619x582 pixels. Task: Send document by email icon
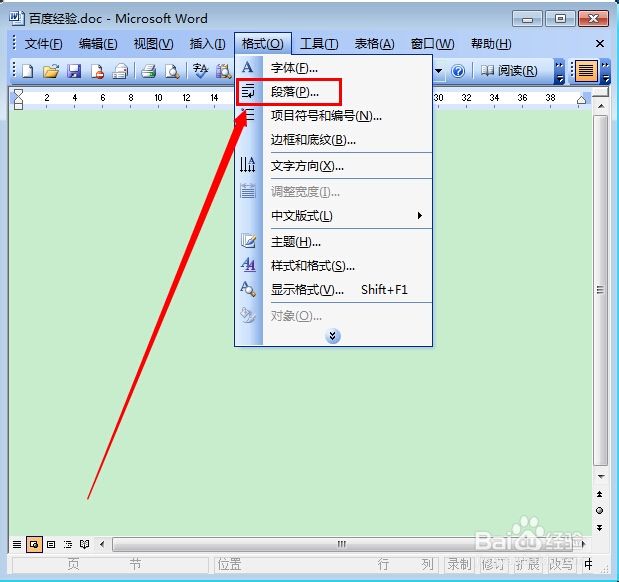[120, 71]
